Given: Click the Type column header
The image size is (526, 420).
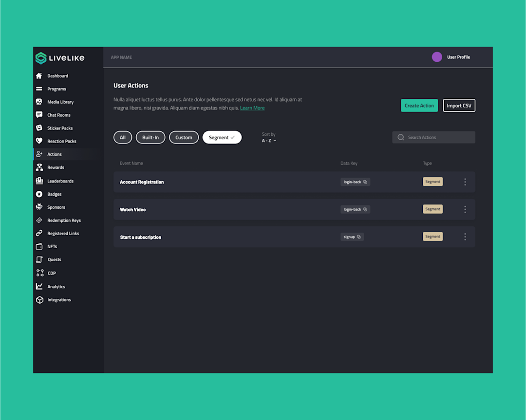Looking at the screenshot, I should tap(427, 163).
